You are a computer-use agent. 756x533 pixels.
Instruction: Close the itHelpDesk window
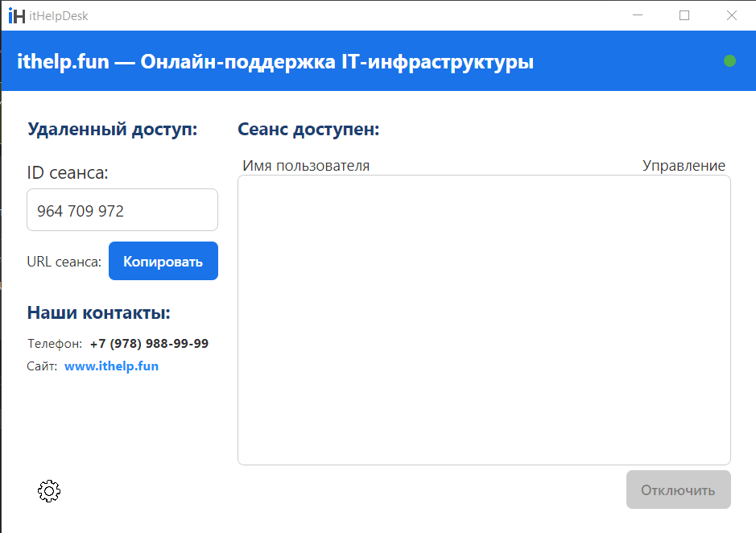coord(731,15)
